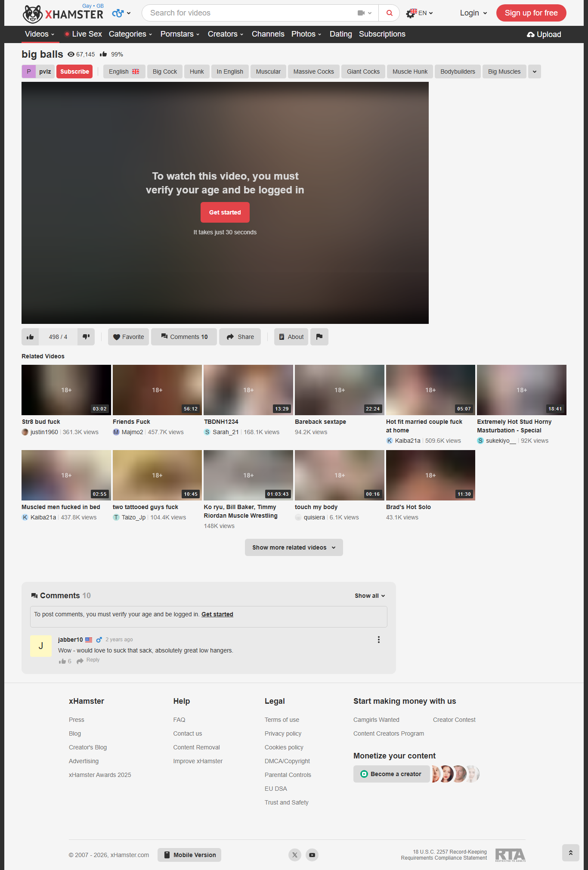Open the X social icon
588x870 pixels.
point(295,855)
